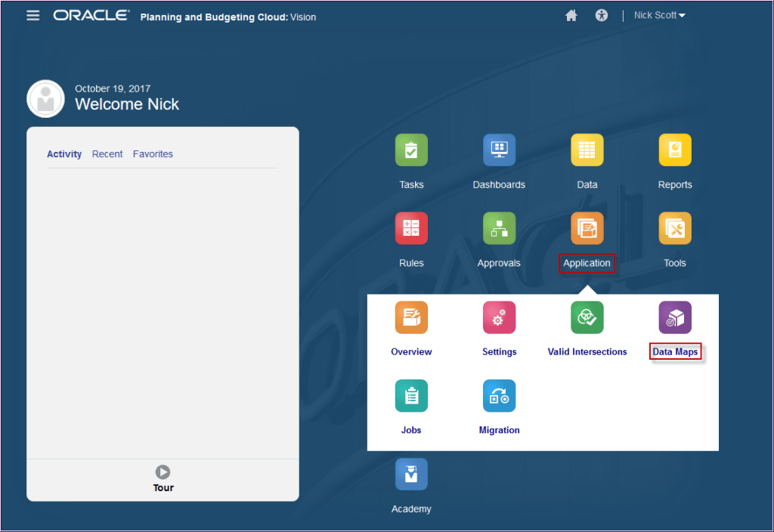Play the Tour video
The height and width of the screenshot is (532, 774).
click(163, 472)
